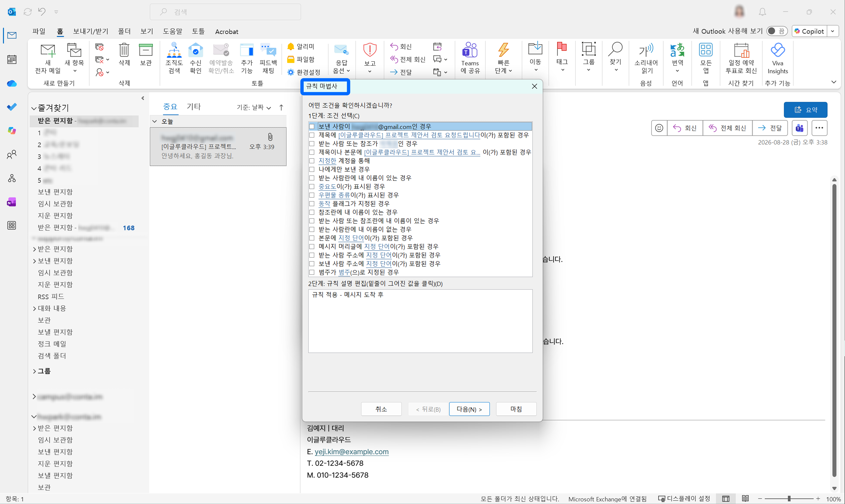Click the Teams icon in reading pane

point(799,128)
